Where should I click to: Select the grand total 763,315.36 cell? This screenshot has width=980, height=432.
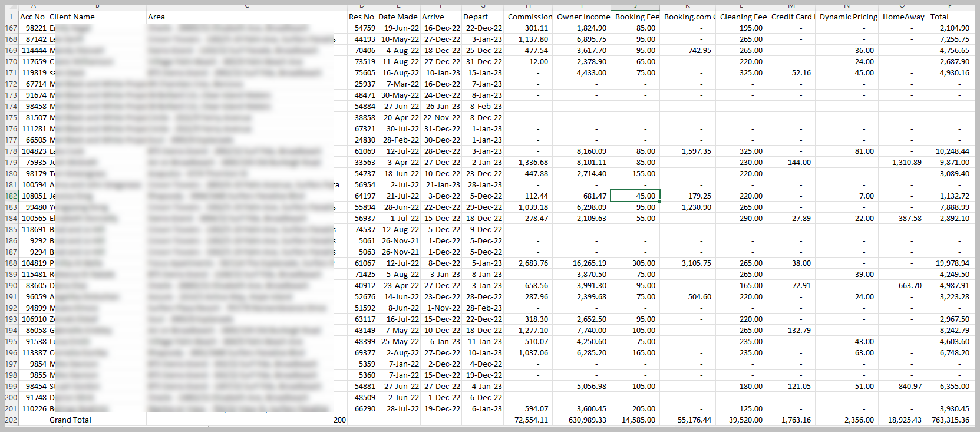pos(950,420)
